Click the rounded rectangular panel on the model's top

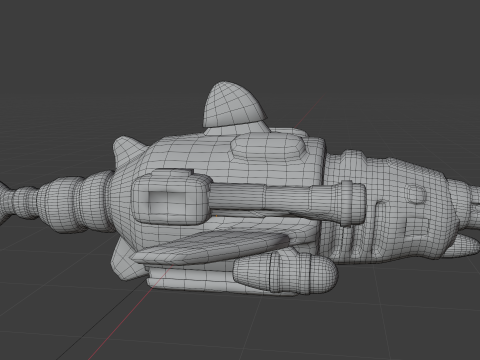[268, 146]
